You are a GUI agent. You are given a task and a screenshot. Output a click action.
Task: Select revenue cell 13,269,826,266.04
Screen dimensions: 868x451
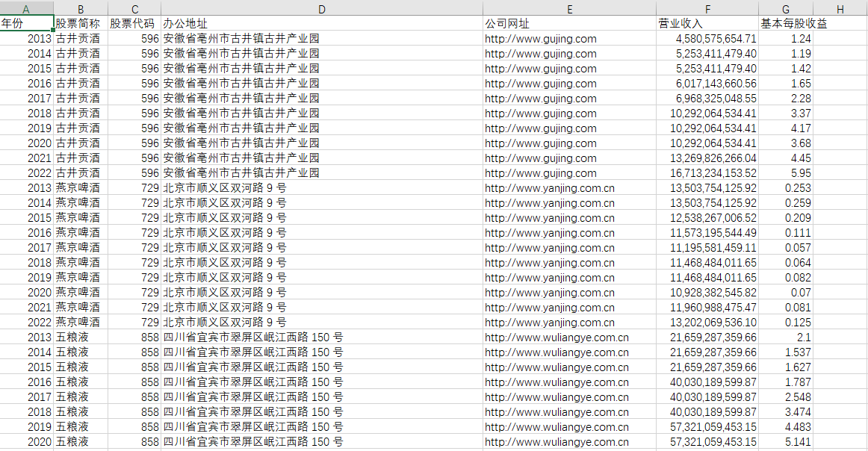pos(707,158)
